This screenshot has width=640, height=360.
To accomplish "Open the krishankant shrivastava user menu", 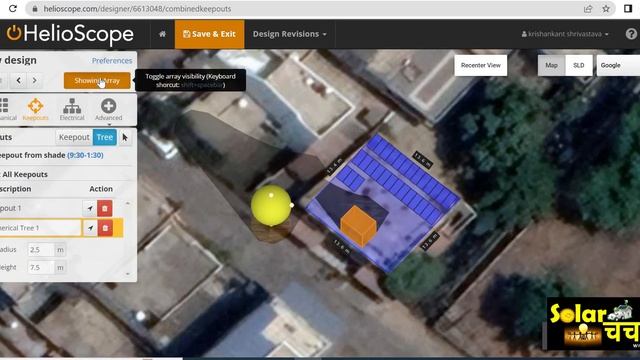I will (x=564, y=34).
